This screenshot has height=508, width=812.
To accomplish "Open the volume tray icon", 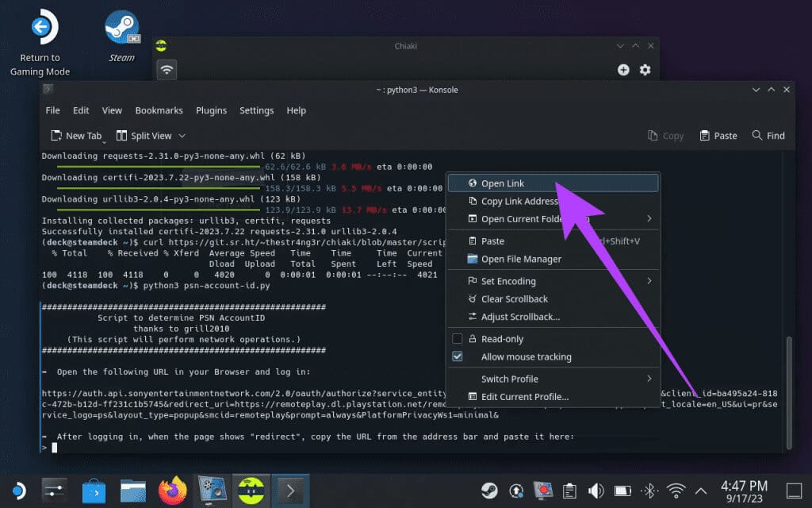I will [596, 491].
